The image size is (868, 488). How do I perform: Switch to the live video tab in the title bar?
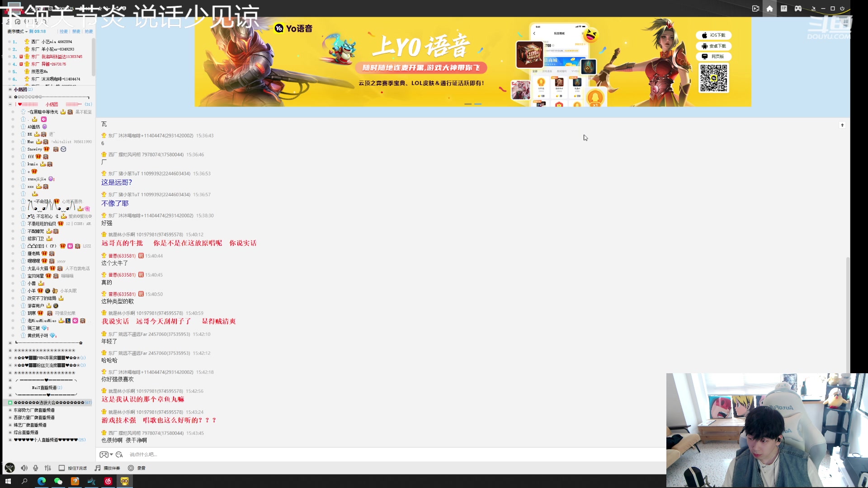(x=755, y=8)
